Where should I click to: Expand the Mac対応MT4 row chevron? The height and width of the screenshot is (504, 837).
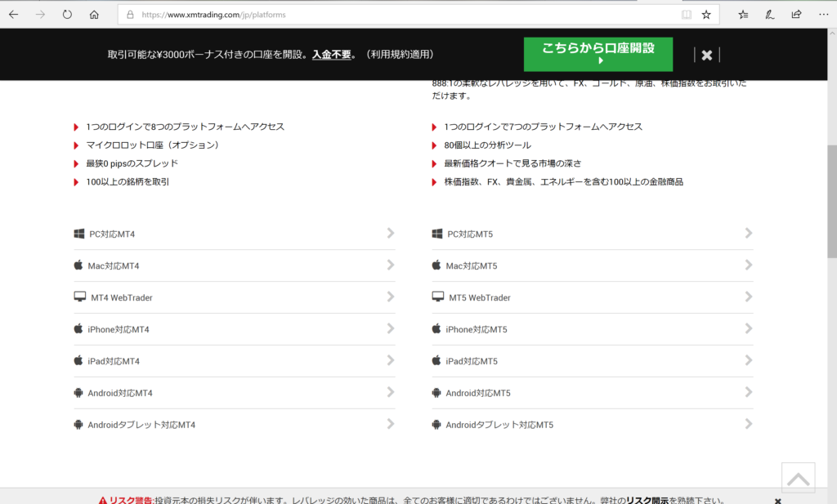click(x=391, y=265)
